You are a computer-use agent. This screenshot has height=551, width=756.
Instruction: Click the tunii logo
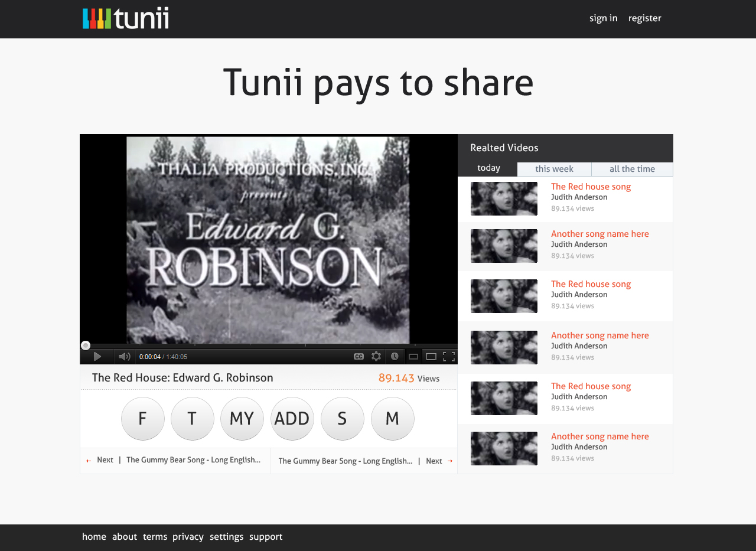click(125, 18)
